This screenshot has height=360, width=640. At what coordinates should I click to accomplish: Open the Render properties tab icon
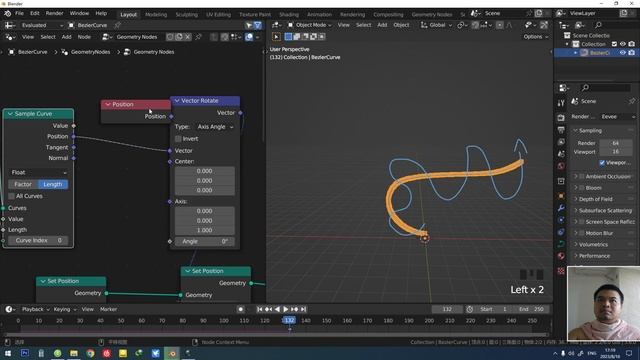point(561,118)
